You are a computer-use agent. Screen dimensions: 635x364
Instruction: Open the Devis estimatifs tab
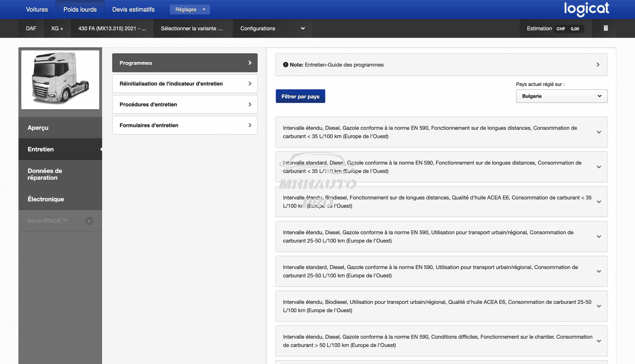click(133, 9)
